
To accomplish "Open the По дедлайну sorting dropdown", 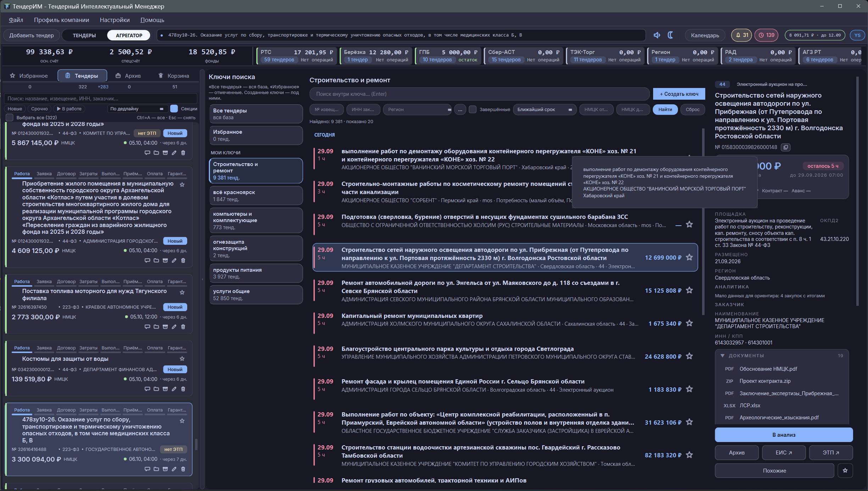I will pos(137,109).
